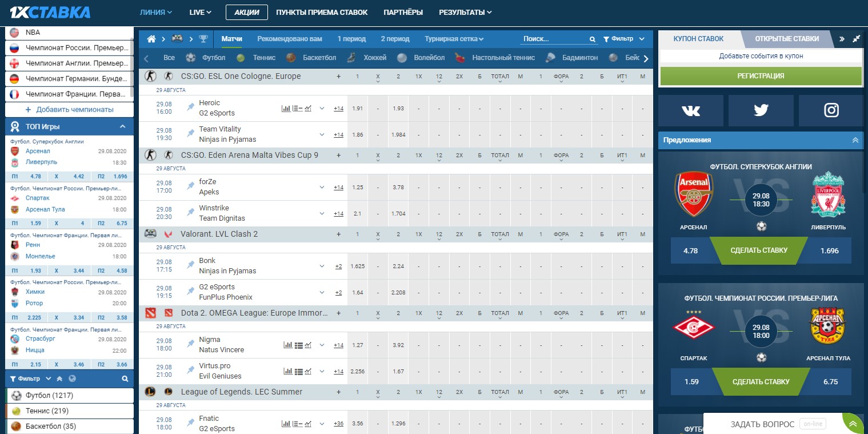Screen dimensions: 868x434
Task: Open the Instagram social page
Action: pyautogui.click(x=831, y=110)
